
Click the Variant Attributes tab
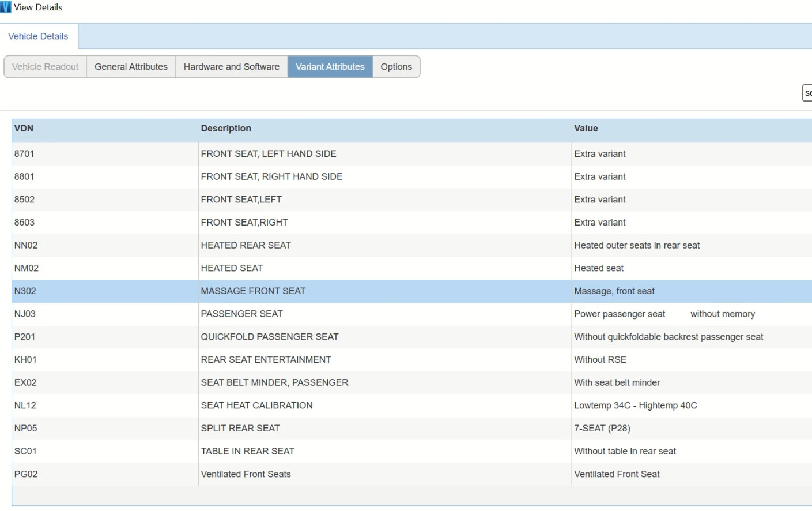330,67
